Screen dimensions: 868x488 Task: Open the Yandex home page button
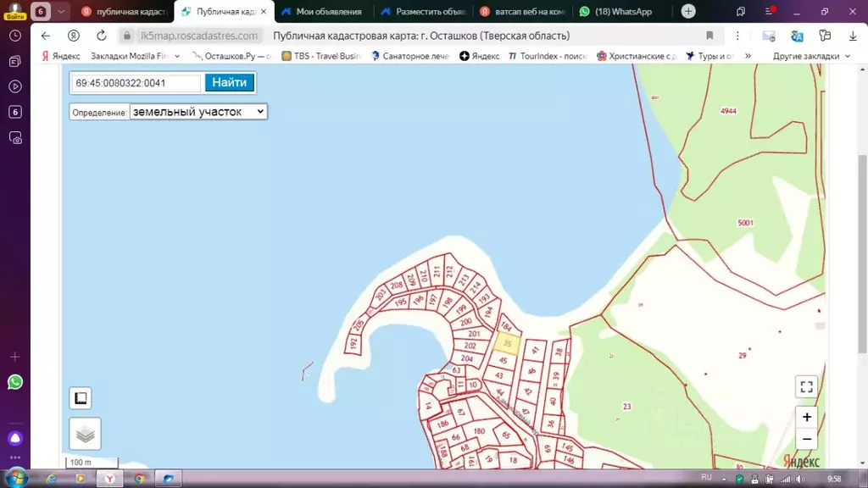pyautogui.click(x=73, y=36)
